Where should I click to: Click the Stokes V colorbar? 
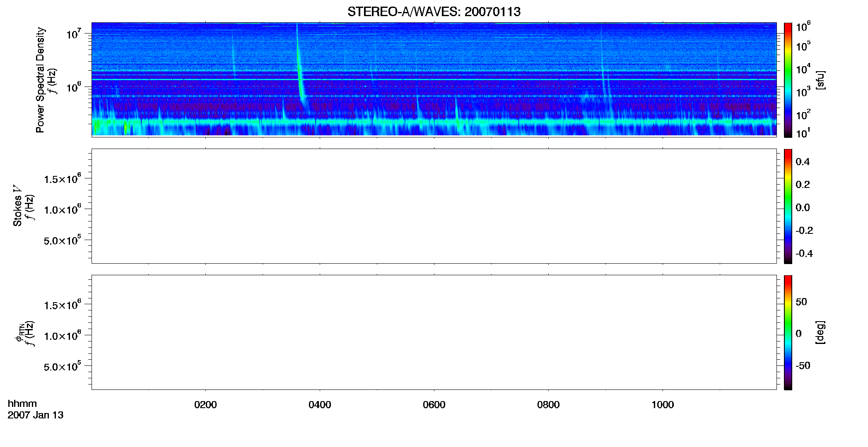tap(788, 206)
